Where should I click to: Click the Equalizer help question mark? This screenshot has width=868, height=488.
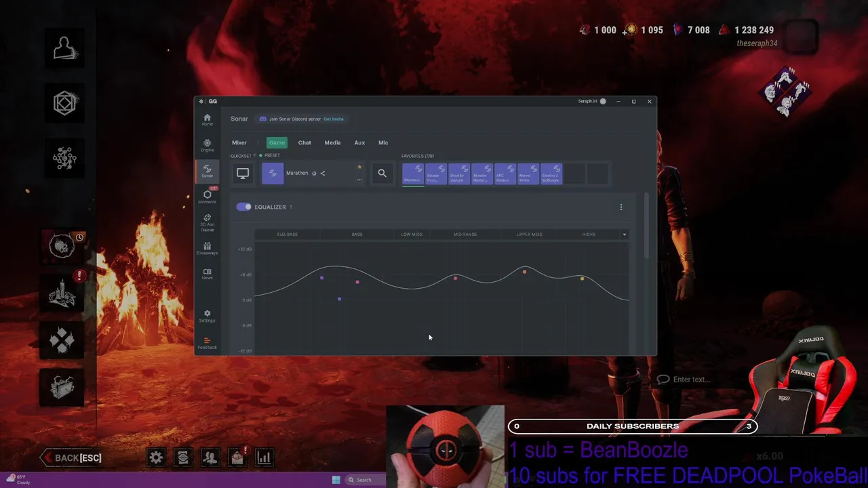(x=291, y=207)
